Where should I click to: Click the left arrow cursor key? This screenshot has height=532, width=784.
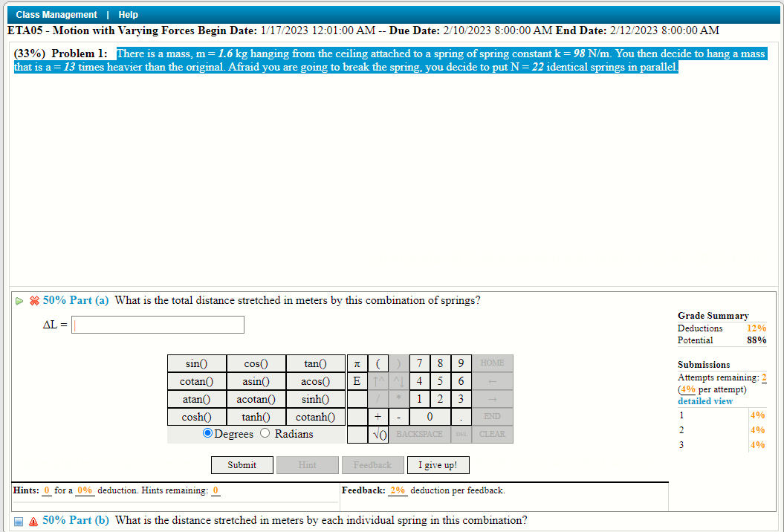pos(493,381)
